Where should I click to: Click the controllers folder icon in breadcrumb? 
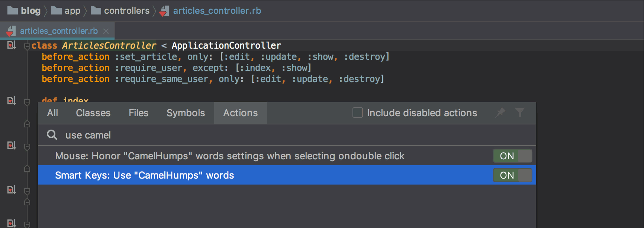coord(96,10)
